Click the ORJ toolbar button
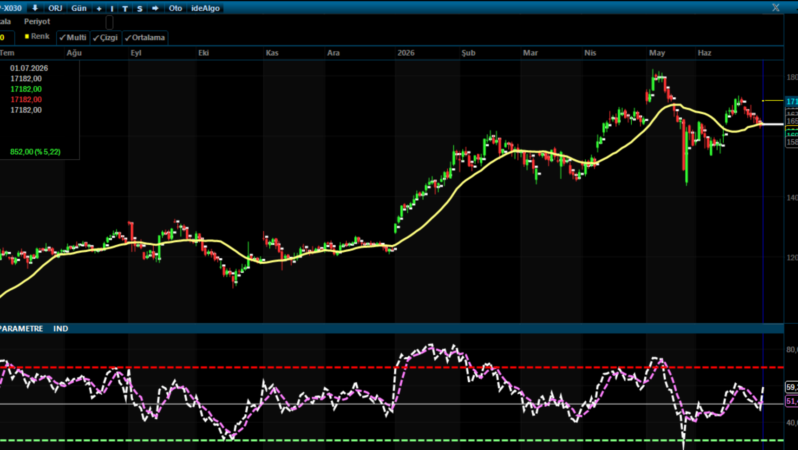Viewport: 798px width, 450px height. [55, 9]
